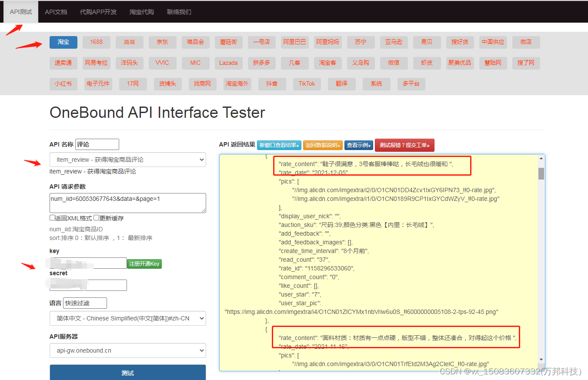Focus the API 名称 search field

click(97, 144)
